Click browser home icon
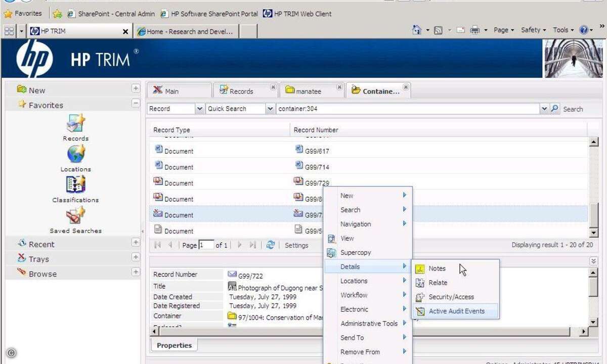Screen dimensions: 607x364 pyautogui.click(x=417, y=30)
